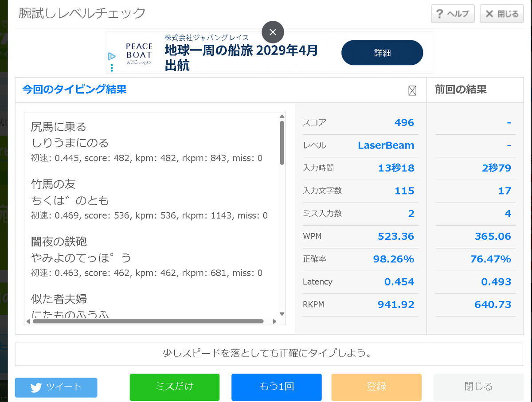Image resolution: width=532 pixels, height=402 pixels.
Task: Open the ヘルプ help button
Action: coord(453,14)
